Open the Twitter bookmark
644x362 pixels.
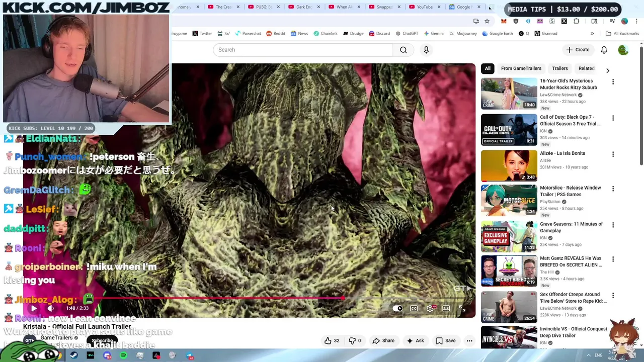tap(202, 34)
